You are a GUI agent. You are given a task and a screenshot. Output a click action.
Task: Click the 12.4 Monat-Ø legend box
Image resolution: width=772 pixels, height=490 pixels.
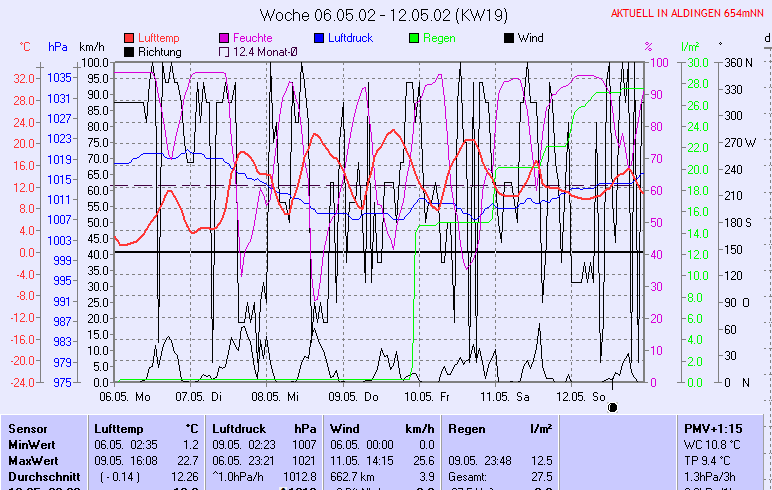(224, 51)
